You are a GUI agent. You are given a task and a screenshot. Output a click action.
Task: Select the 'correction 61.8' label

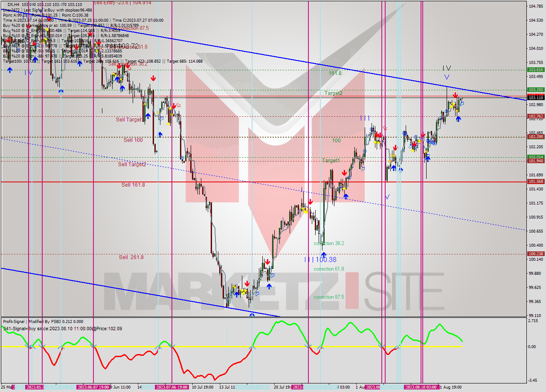pyautogui.click(x=329, y=269)
